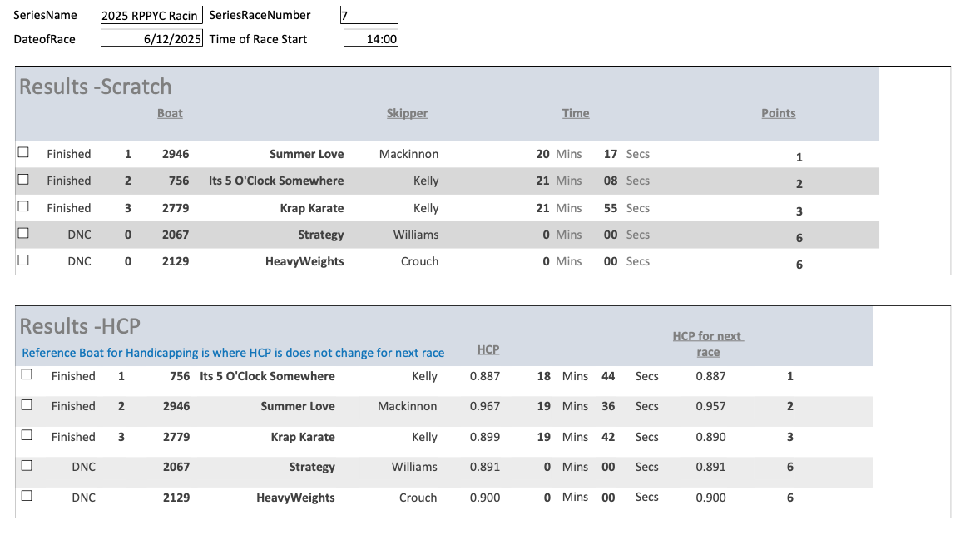Click the Boat column header in Scratch results
980x550 pixels.
point(170,113)
